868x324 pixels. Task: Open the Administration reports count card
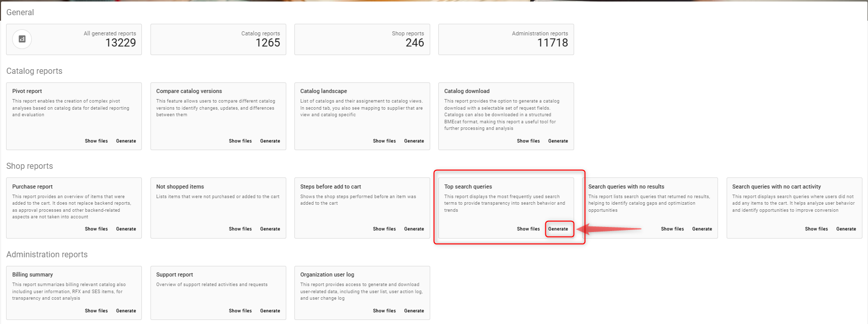pyautogui.click(x=506, y=39)
